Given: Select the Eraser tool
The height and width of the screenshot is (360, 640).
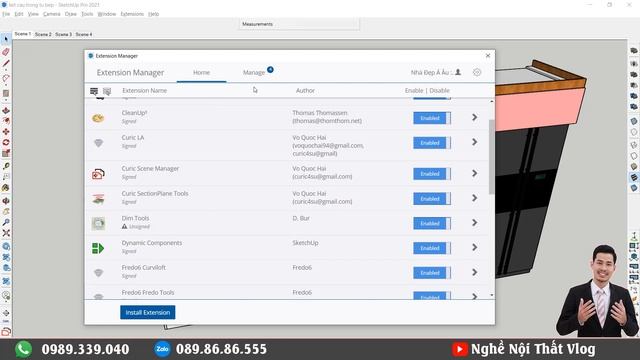Looking at the screenshot, I should 6,52.
